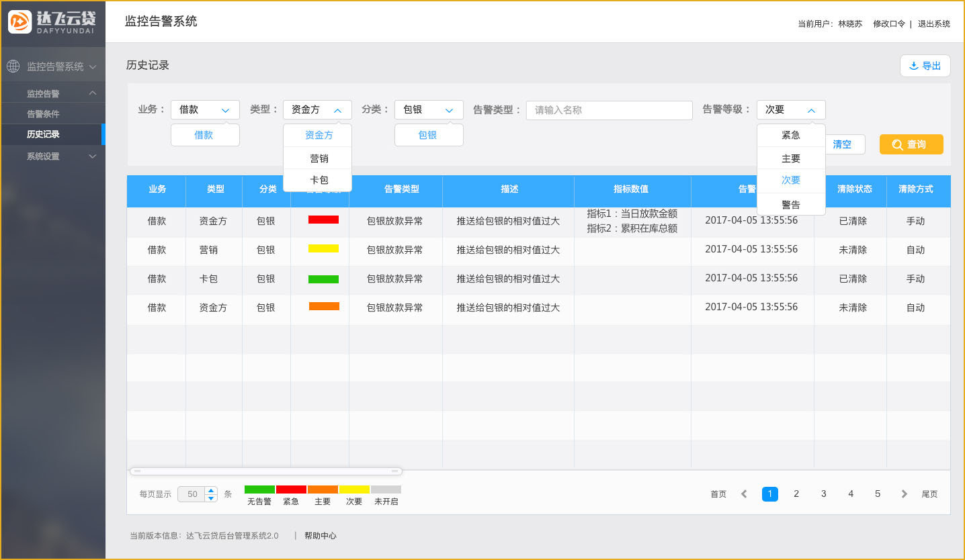The height and width of the screenshot is (560, 965).
Task: Click the download icon on the 导出 button
Action: click(914, 65)
